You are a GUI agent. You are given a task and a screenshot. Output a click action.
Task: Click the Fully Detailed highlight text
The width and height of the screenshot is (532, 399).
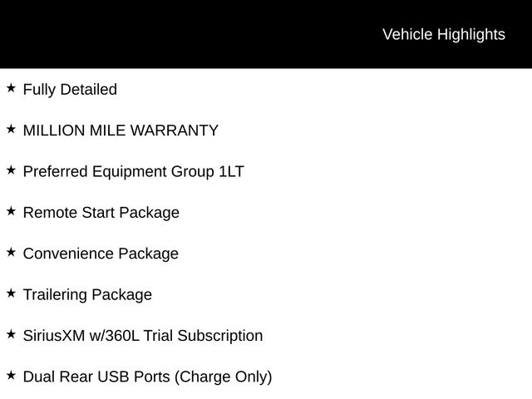tap(70, 90)
